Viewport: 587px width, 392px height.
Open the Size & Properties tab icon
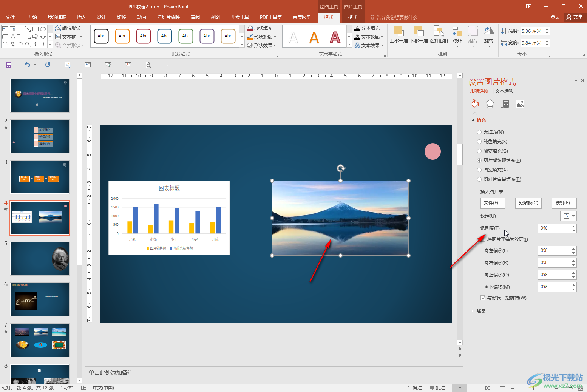point(505,104)
